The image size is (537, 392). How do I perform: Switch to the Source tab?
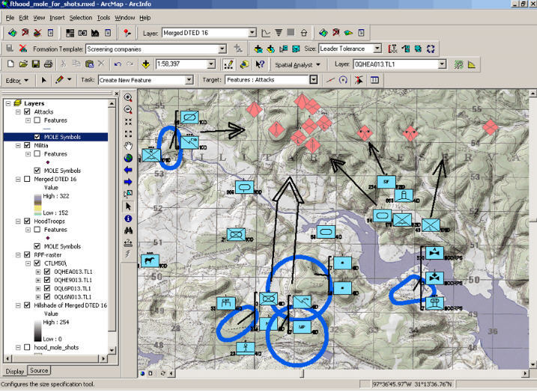point(39,370)
